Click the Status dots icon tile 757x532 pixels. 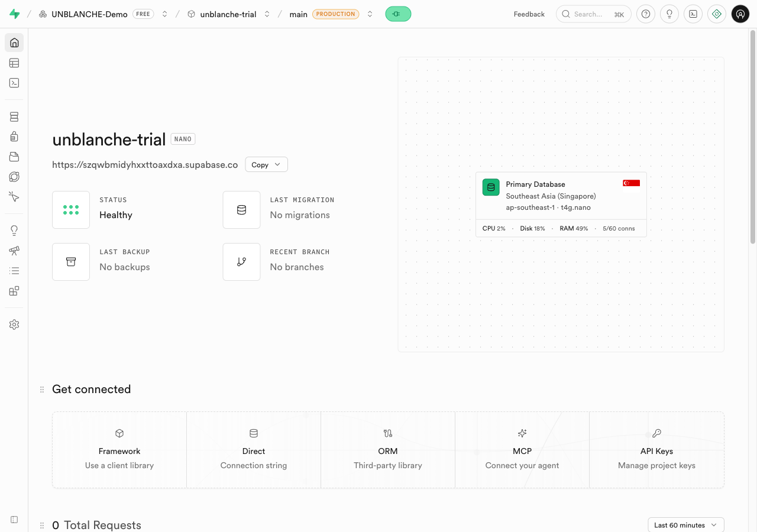point(71,210)
